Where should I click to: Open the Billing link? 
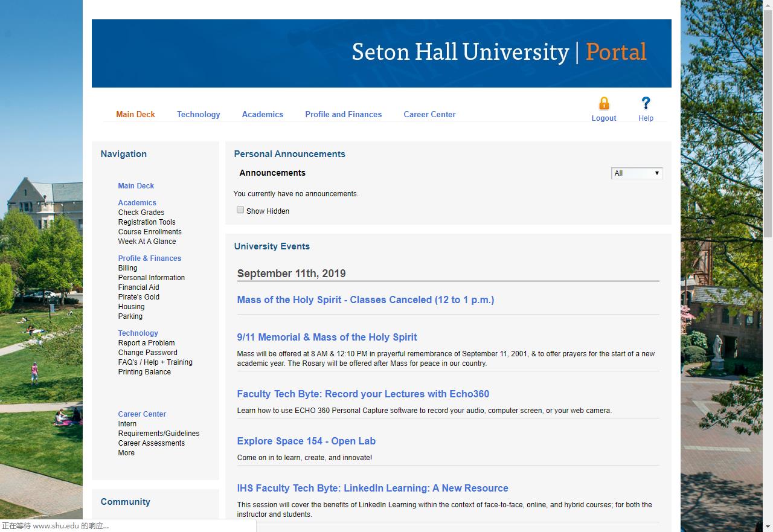[x=127, y=268]
